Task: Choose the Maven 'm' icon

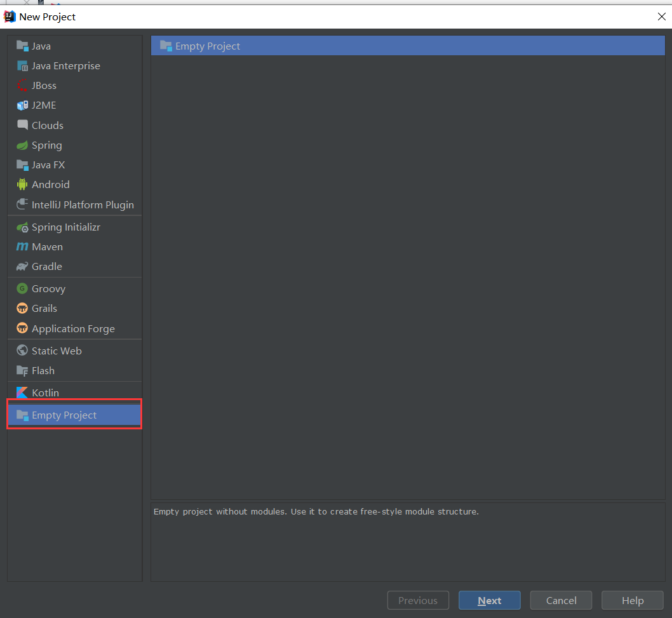Action: tap(22, 246)
